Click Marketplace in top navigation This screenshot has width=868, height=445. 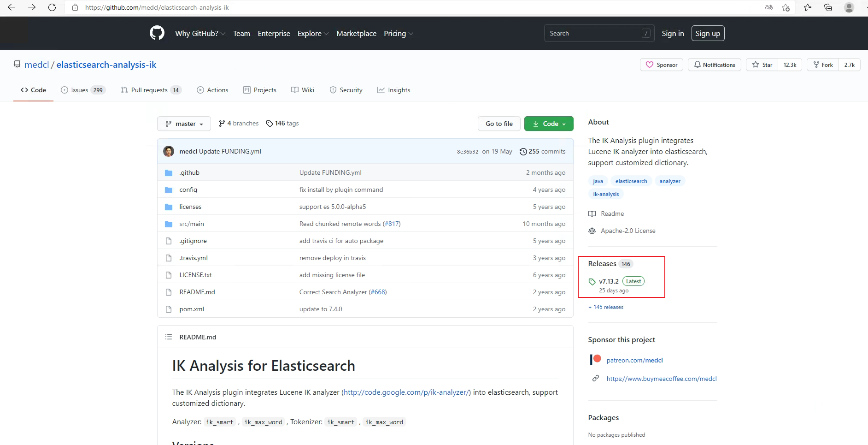point(357,33)
